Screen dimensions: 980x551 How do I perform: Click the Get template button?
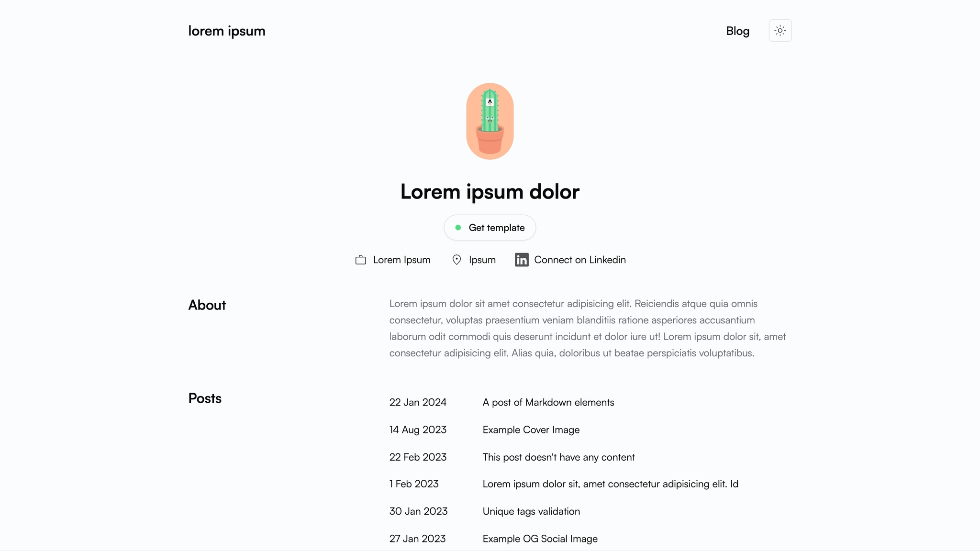coord(490,228)
